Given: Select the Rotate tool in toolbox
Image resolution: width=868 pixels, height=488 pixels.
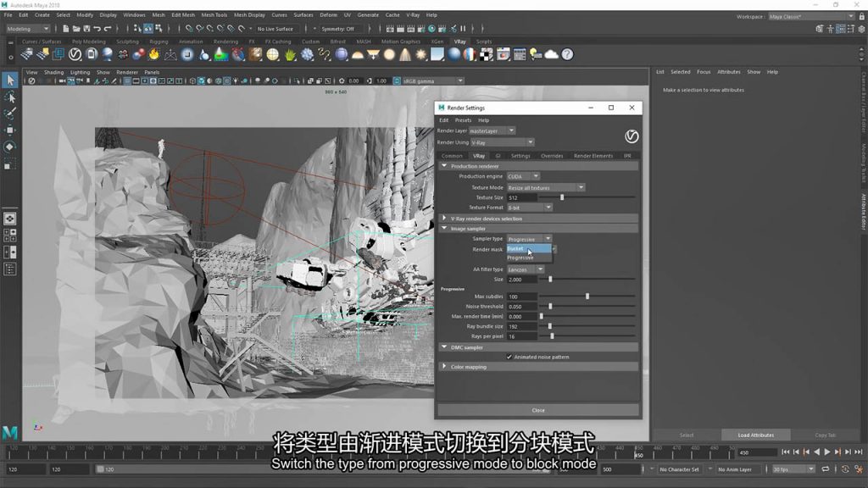Looking at the screenshot, I should [10, 147].
